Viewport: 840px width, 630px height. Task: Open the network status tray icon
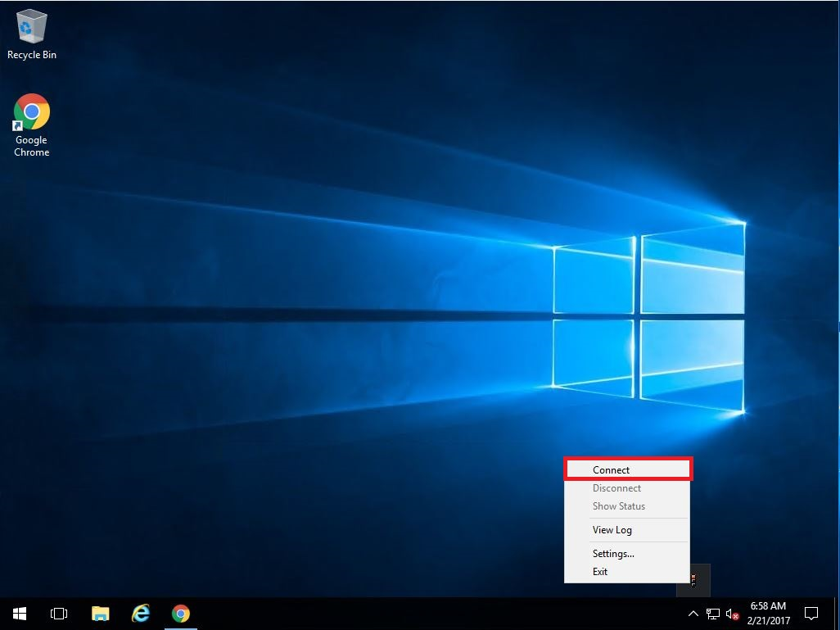[x=713, y=614]
